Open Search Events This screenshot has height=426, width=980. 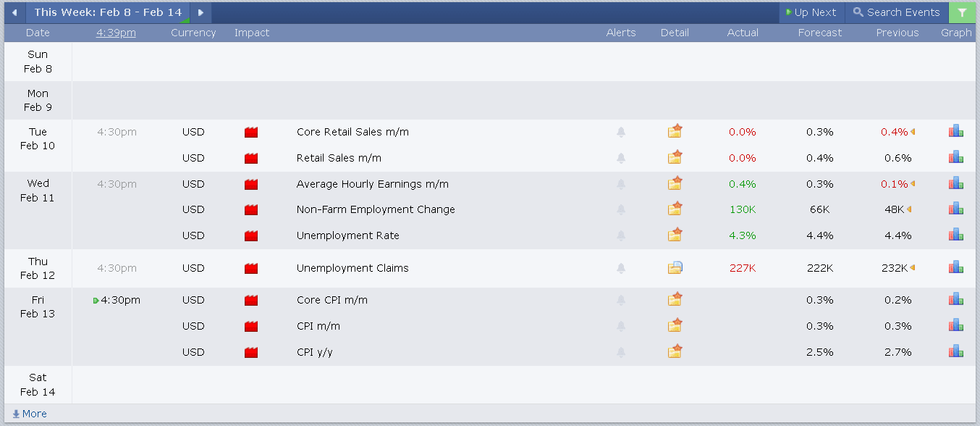pyautogui.click(x=896, y=12)
